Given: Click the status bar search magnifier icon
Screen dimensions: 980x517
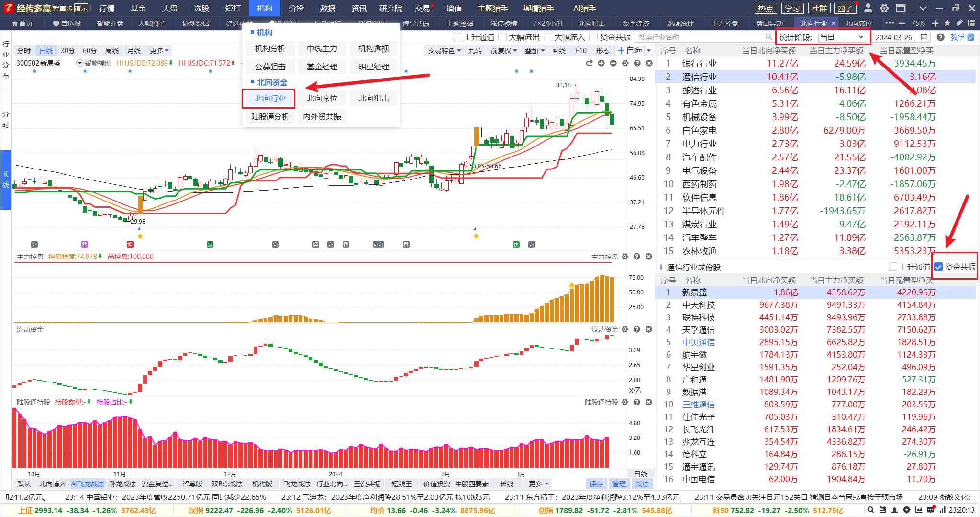Looking at the screenshot, I should point(871,510).
